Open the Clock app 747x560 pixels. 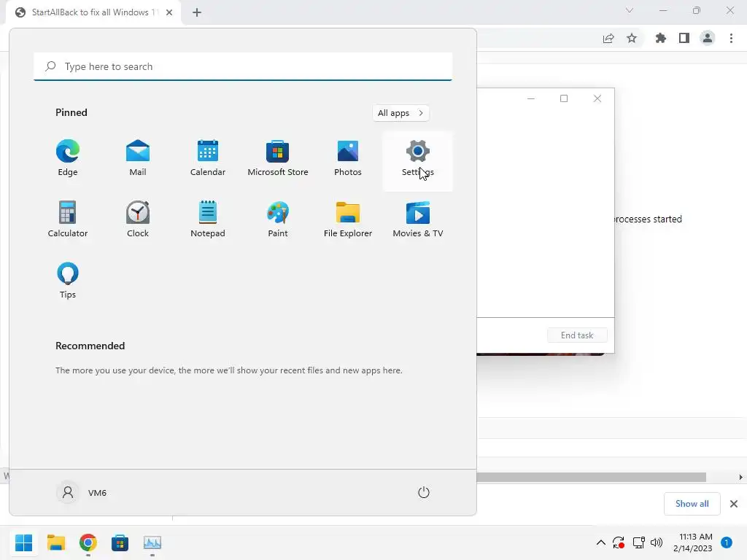138,219
